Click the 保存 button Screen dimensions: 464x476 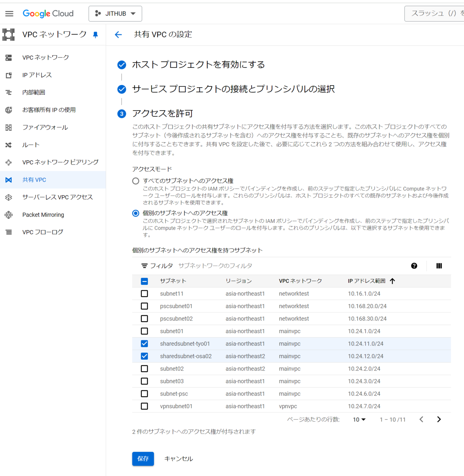tap(143, 459)
